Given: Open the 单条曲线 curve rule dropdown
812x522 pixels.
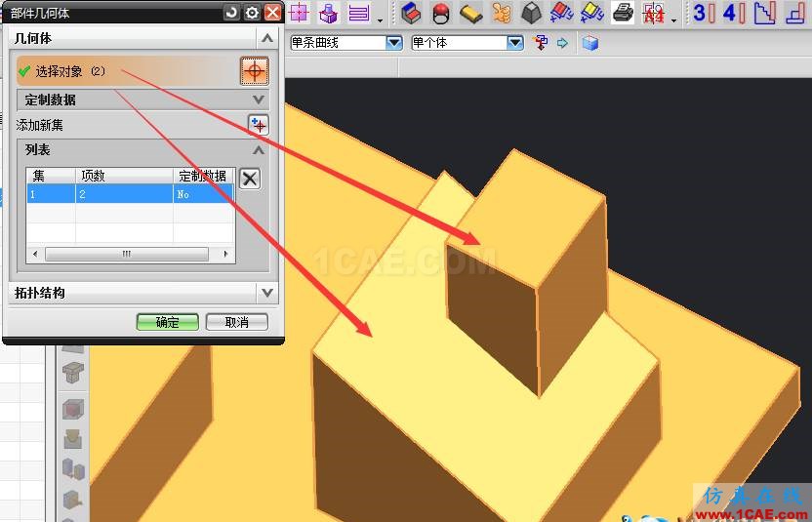Looking at the screenshot, I should (x=394, y=43).
